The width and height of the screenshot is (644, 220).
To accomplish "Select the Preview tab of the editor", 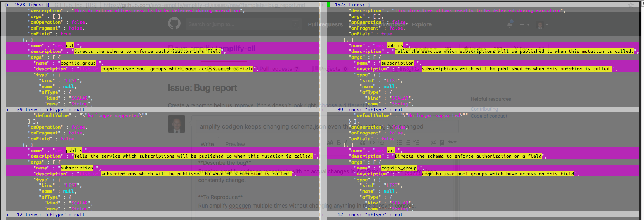I will pos(235,144).
